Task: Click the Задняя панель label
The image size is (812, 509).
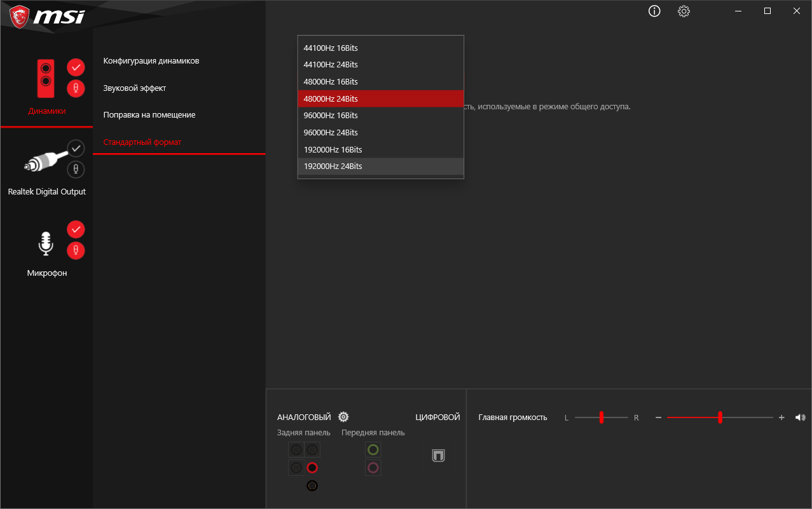Action: click(x=304, y=433)
